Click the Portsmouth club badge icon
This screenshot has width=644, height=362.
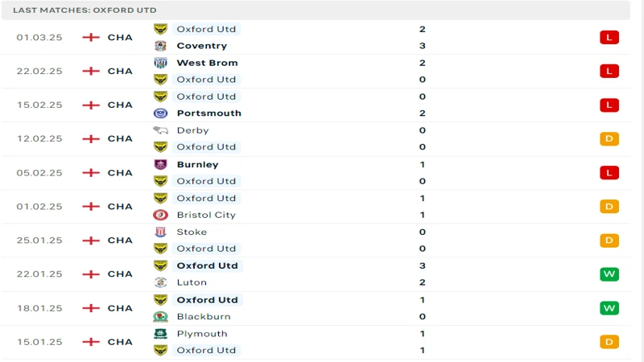(160, 113)
